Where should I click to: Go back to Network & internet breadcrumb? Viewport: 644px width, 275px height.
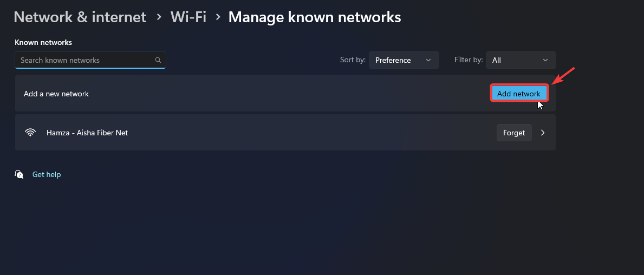pyautogui.click(x=80, y=17)
